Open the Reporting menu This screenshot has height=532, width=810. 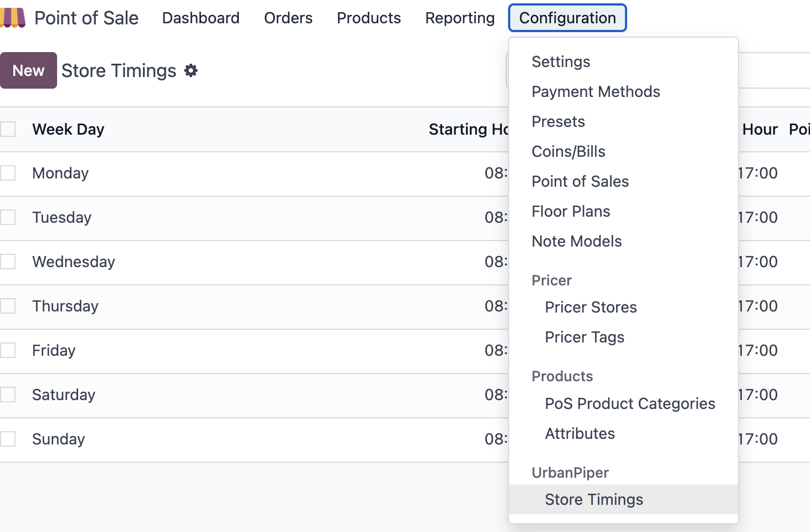(x=460, y=18)
